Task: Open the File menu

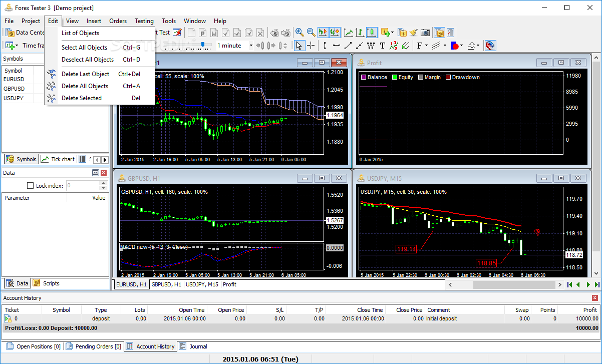Action: pos(9,21)
